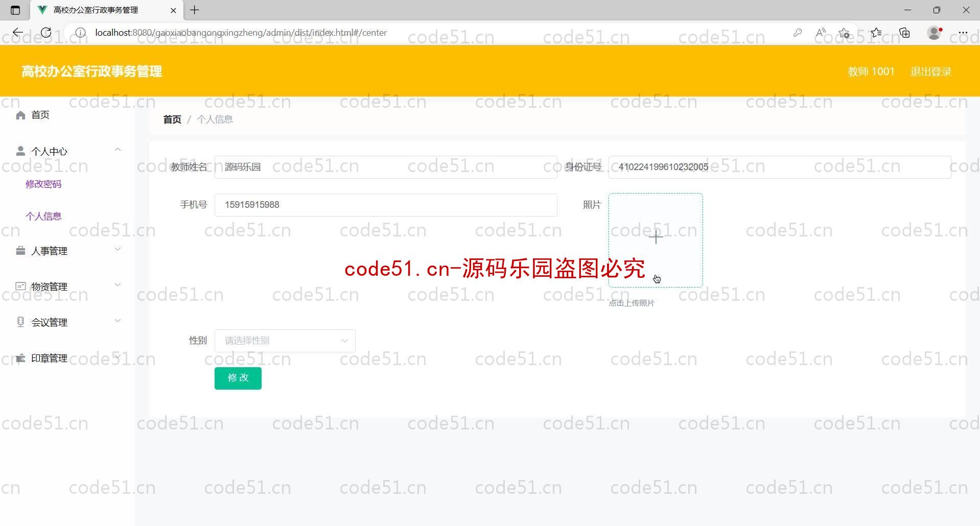Expand the 印章管理 menu chevron
The height and width of the screenshot is (526, 980).
(118, 356)
